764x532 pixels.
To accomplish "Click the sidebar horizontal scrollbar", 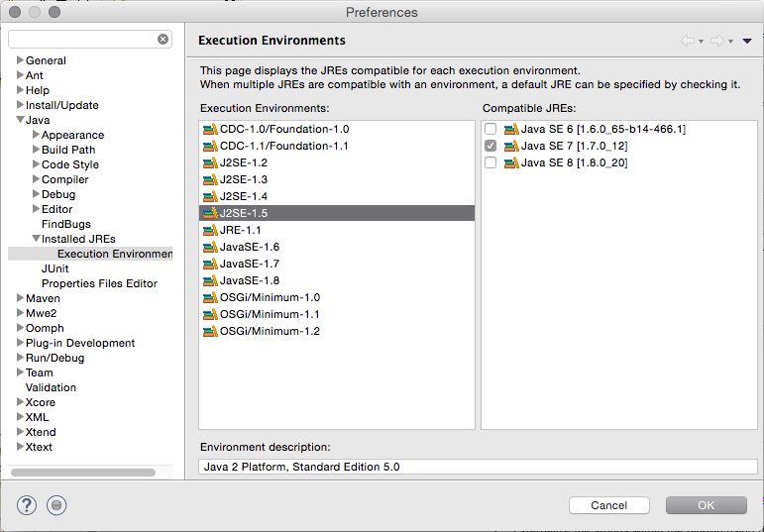I will click(83, 473).
